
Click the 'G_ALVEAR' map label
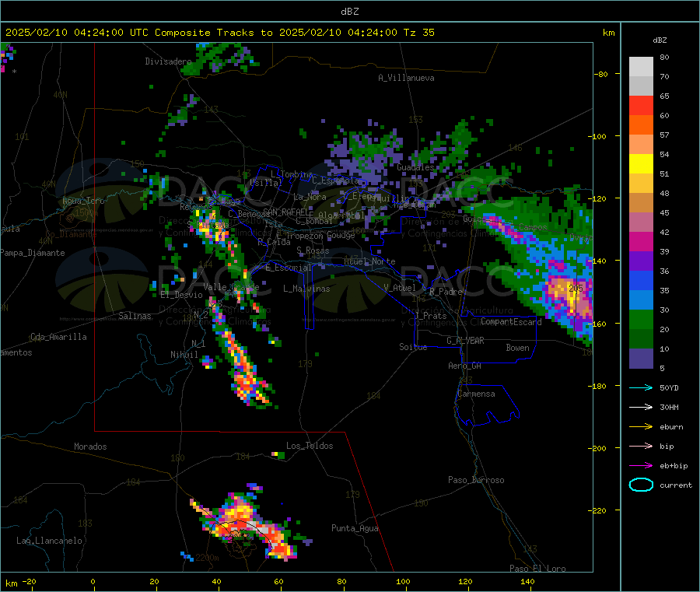pos(465,341)
